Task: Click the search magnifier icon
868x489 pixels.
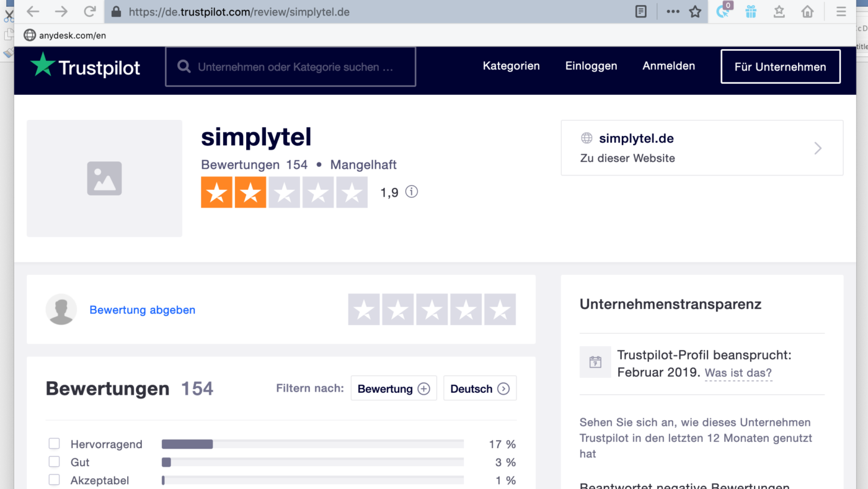Action: (184, 66)
